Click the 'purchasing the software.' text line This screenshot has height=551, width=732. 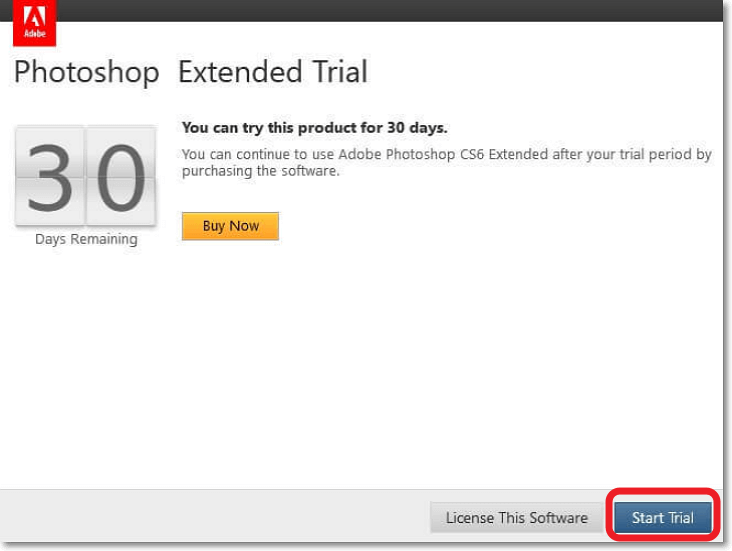260,171
